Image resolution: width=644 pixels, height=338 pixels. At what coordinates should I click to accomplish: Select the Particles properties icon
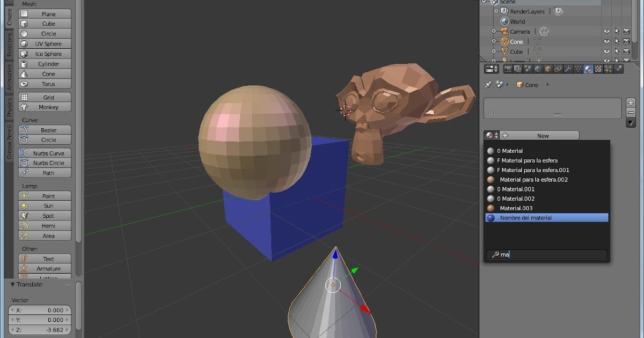click(608, 69)
